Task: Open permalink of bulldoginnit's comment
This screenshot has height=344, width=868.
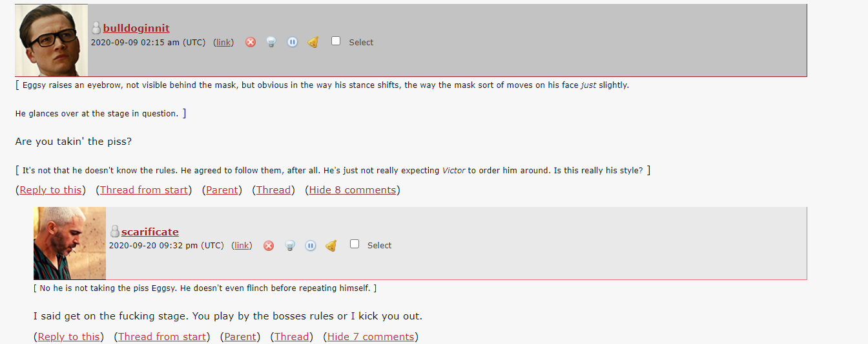Action: 223,42
